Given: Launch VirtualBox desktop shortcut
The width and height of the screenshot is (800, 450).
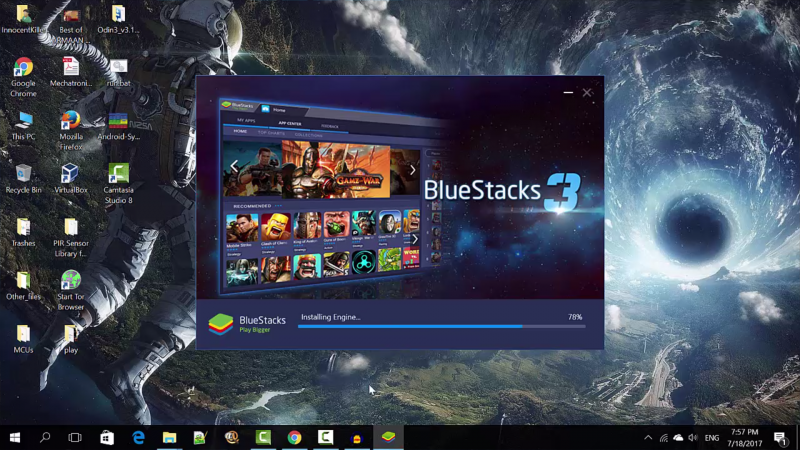Looking at the screenshot, I should (x=71, y=179).
